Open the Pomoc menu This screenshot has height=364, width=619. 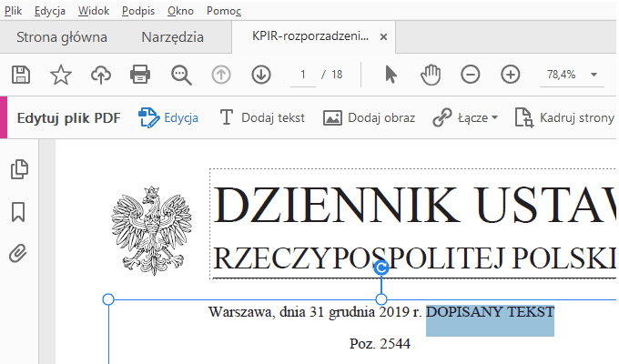[x=224, y=11]
